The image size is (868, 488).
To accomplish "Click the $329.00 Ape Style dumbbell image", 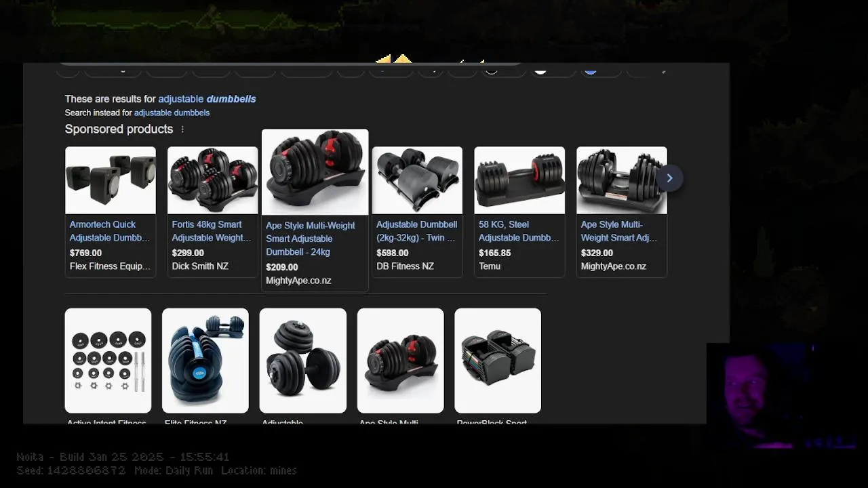I will (x=622, y=180).
